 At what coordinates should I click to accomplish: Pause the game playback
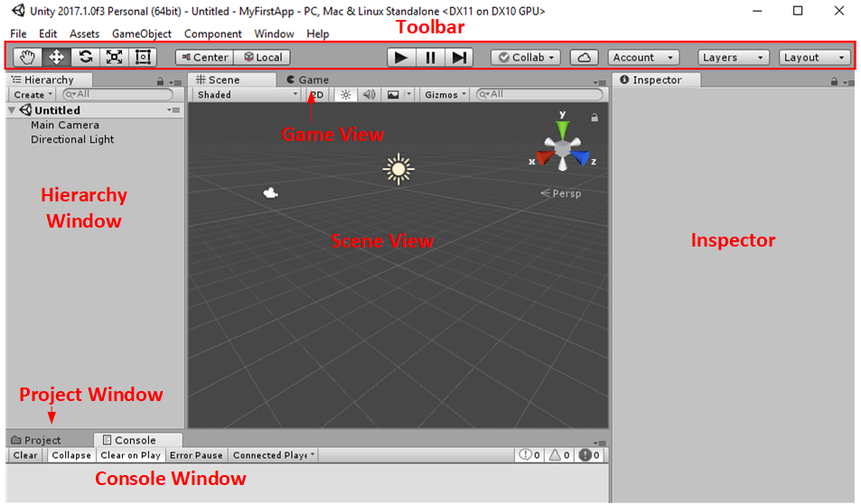(430, 57)
